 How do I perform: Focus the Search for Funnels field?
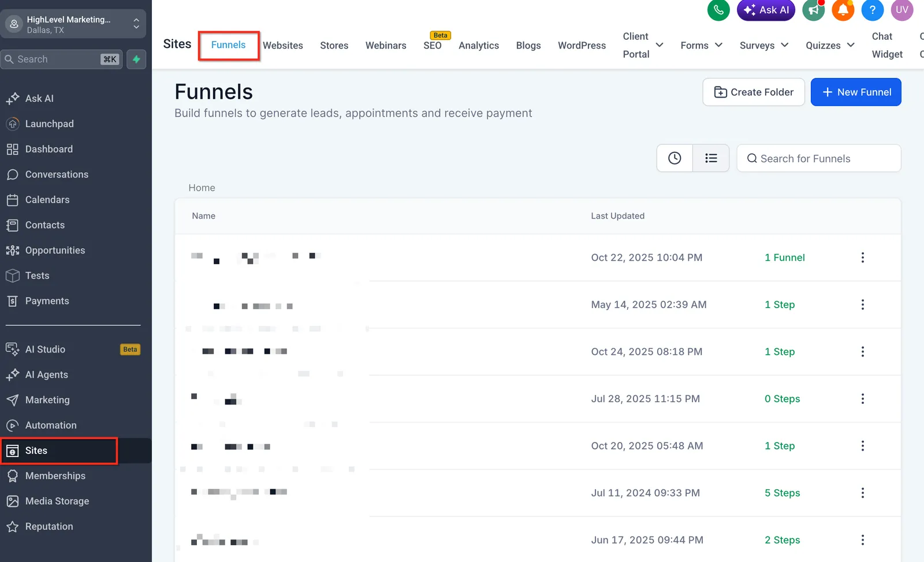coord(819,158)
